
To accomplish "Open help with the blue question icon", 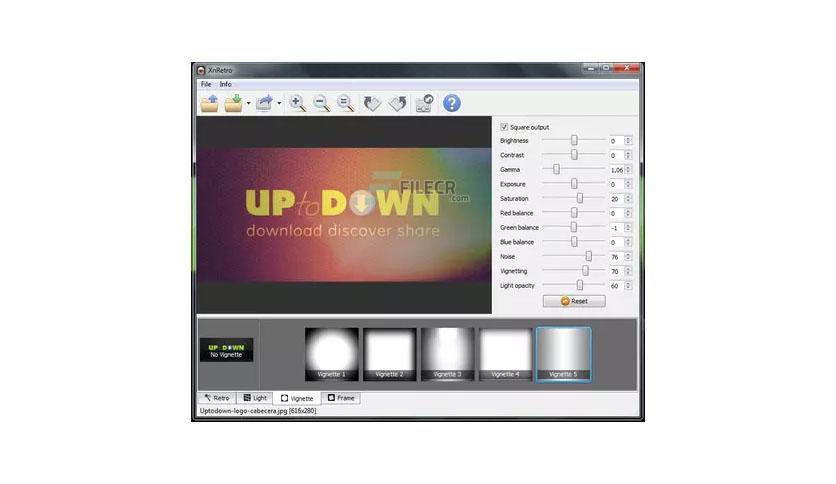I will click(x=452, y=103).
